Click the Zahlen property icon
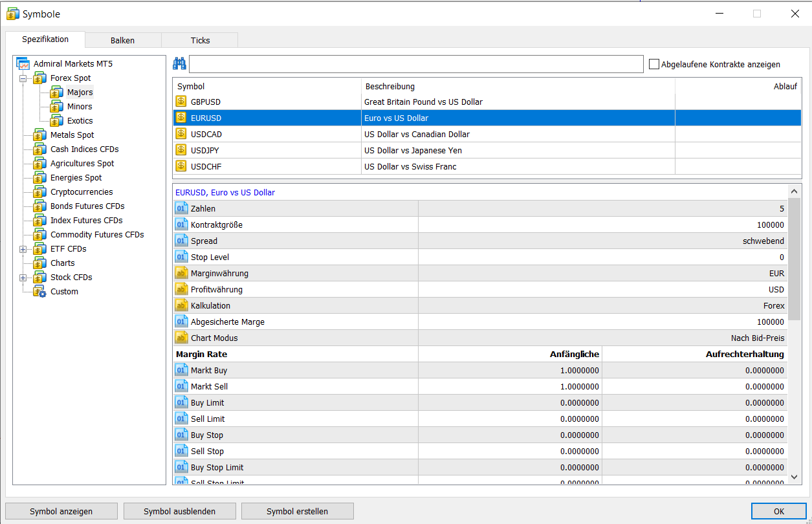The image size is (812, 524). pos(181,208)
